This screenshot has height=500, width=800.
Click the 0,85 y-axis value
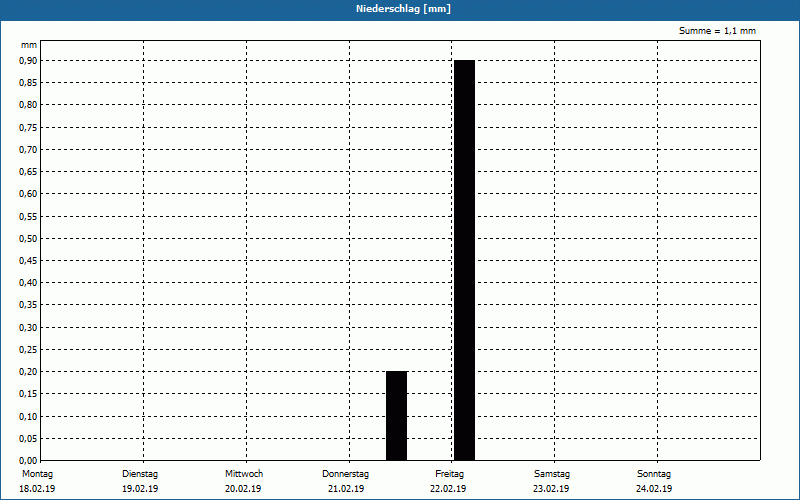[28, 83]
